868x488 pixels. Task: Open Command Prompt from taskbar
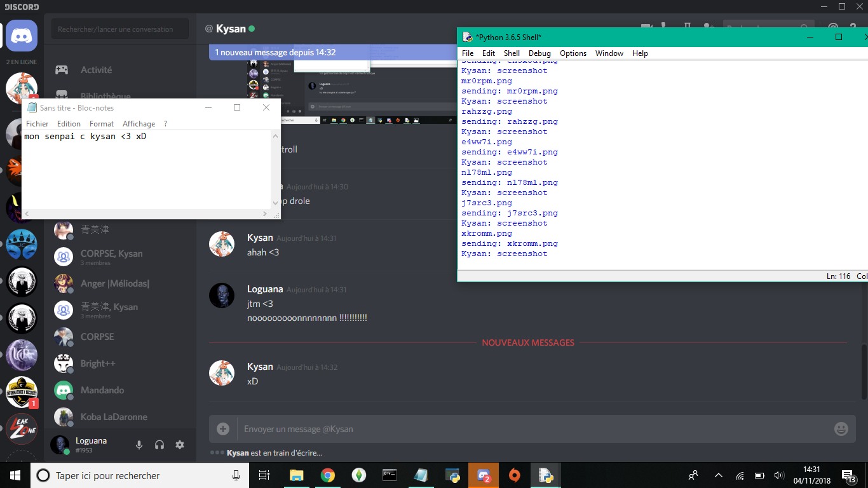(x=390, y=475)
